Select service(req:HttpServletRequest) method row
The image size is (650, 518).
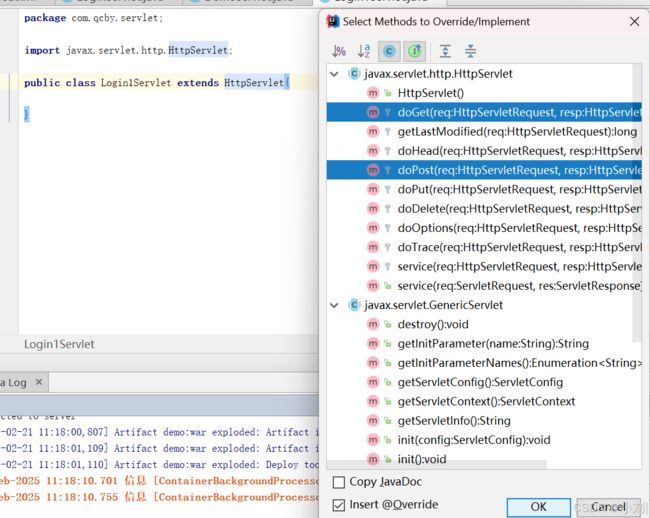point(484,266)
